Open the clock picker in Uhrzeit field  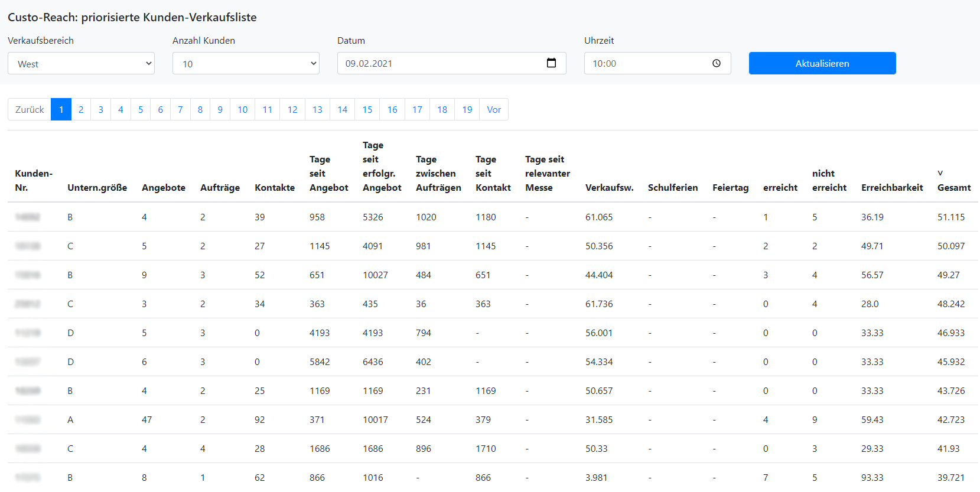(717, 63)
